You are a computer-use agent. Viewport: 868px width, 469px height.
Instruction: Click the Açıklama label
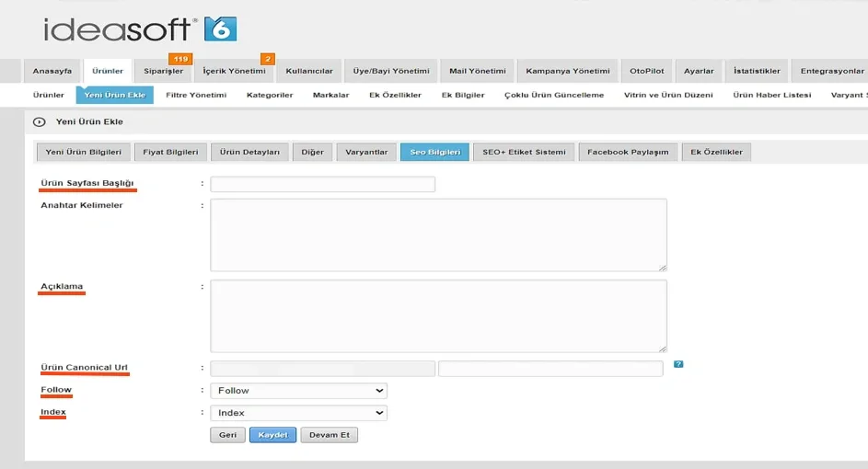coord(62,287)
